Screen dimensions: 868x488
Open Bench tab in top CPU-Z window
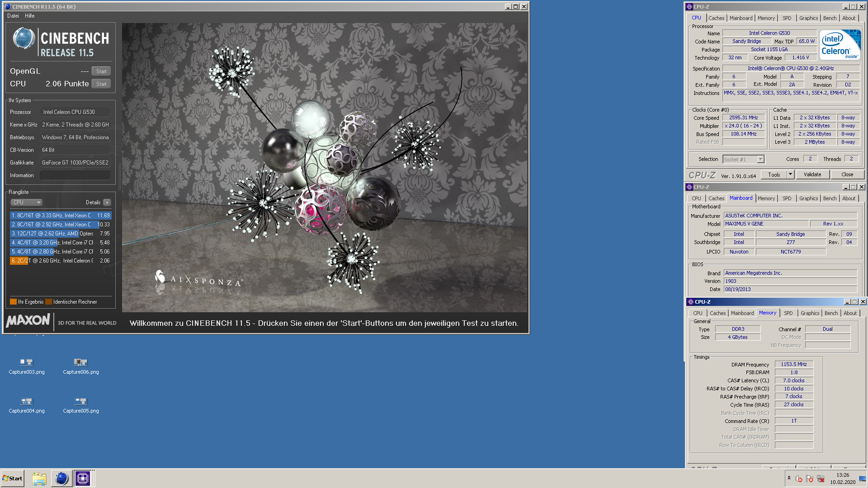[x=830, y=18]
